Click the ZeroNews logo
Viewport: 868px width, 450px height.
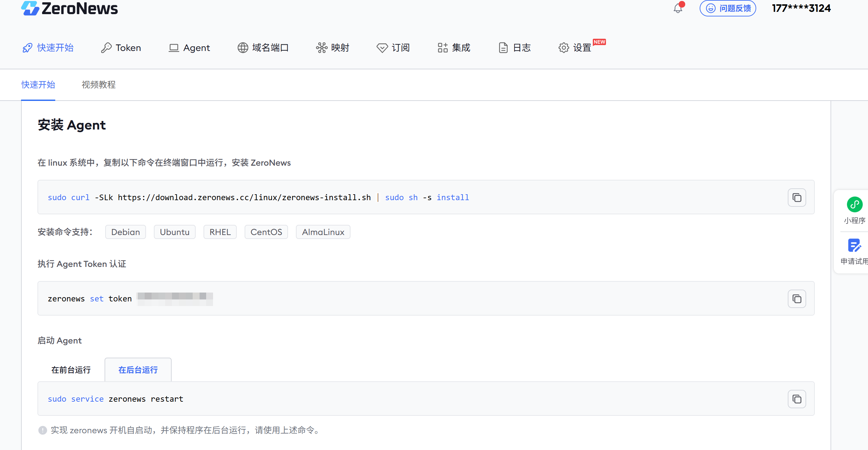click(69, 8)
